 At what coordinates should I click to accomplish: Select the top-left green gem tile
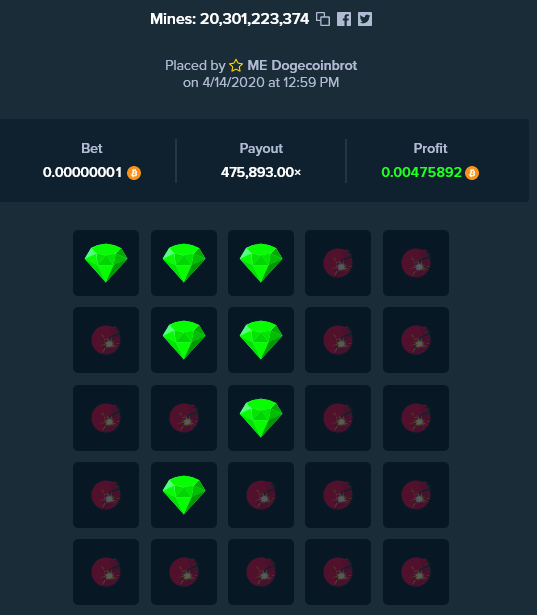point(106,263)
